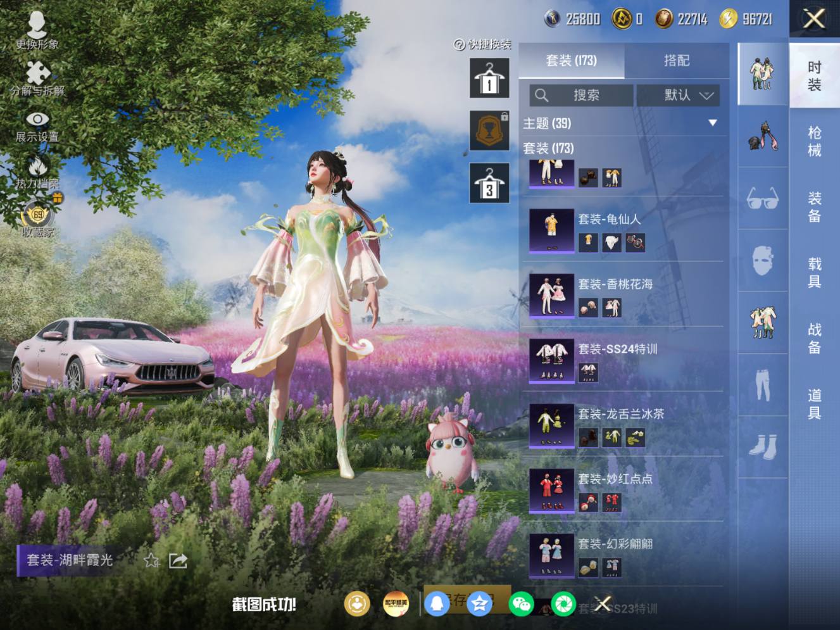840x630 pixels.
Task: Click the 套装-幻彩翩翩 label
Action: 615,544
